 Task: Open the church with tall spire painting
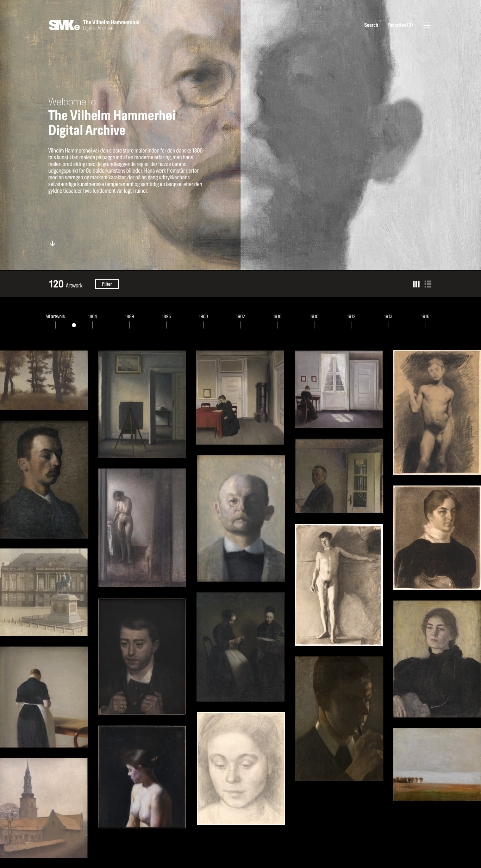point(44,808)
